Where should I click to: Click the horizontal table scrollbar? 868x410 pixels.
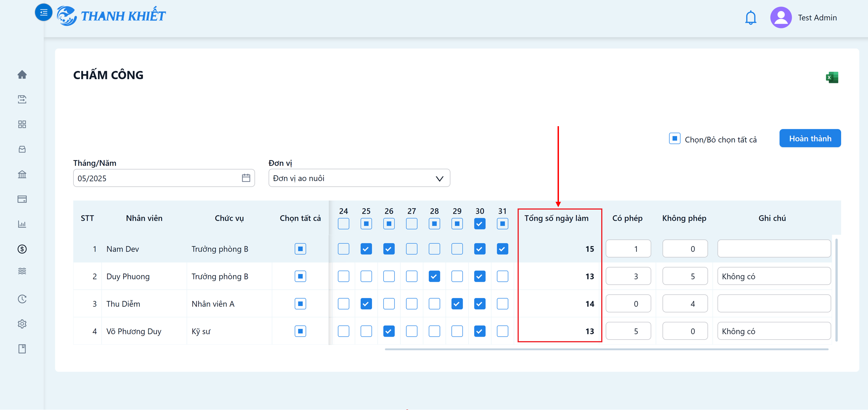606,349
